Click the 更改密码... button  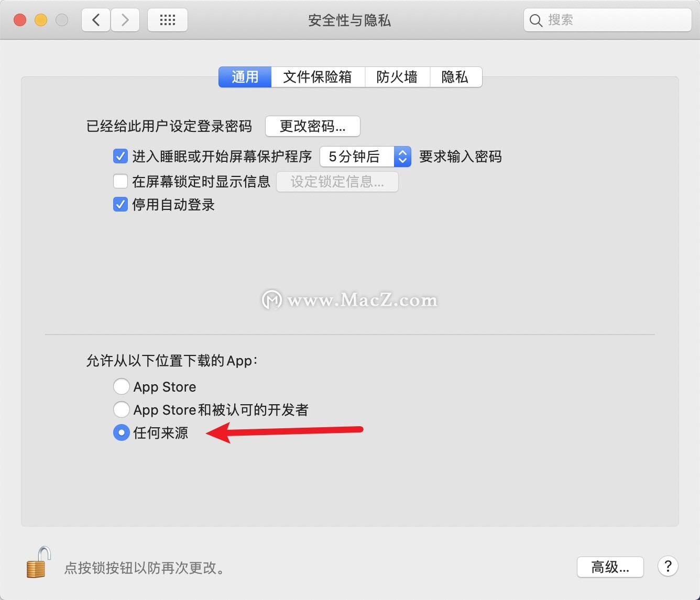click(x=313, y=126)
